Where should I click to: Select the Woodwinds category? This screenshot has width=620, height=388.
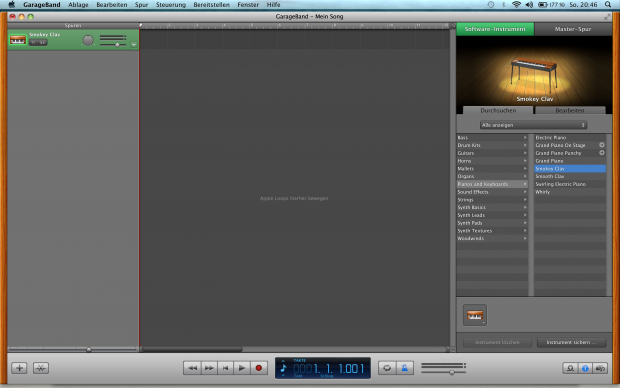point(492,238)
